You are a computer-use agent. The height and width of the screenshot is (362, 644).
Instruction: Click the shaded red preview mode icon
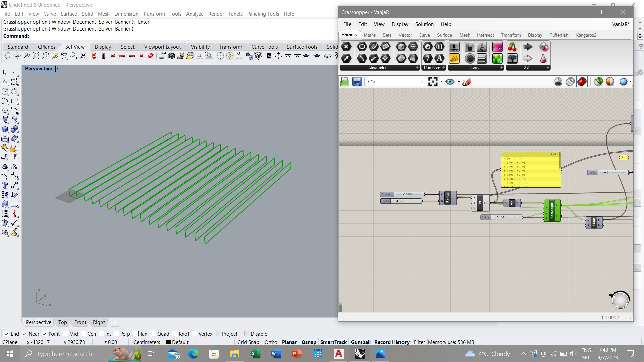[x=582, y=82]
